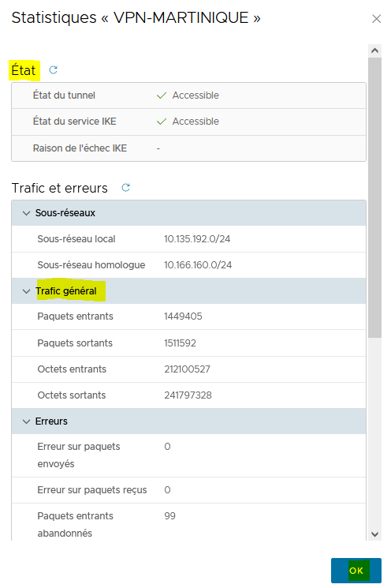Collapse the Sous-réseaux section
Screen dimensions: 391x588
coord(26,213)
